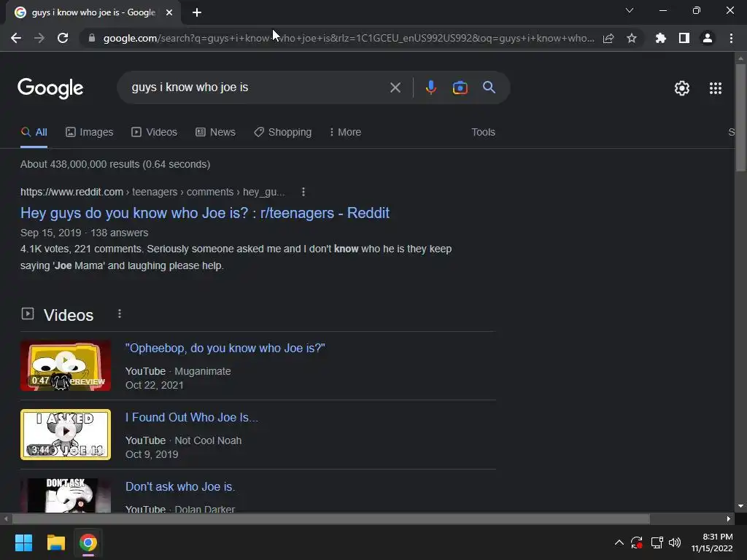Open 'I Found Out Who Joe Is...' link
The height and width of the screenshot is (560, 747).
192,418
